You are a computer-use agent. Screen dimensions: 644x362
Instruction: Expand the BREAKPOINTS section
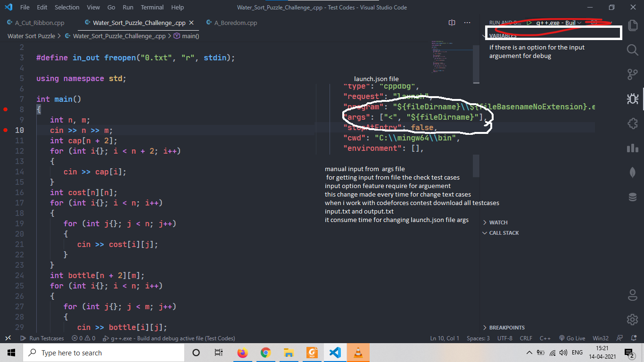click(504, 327)
